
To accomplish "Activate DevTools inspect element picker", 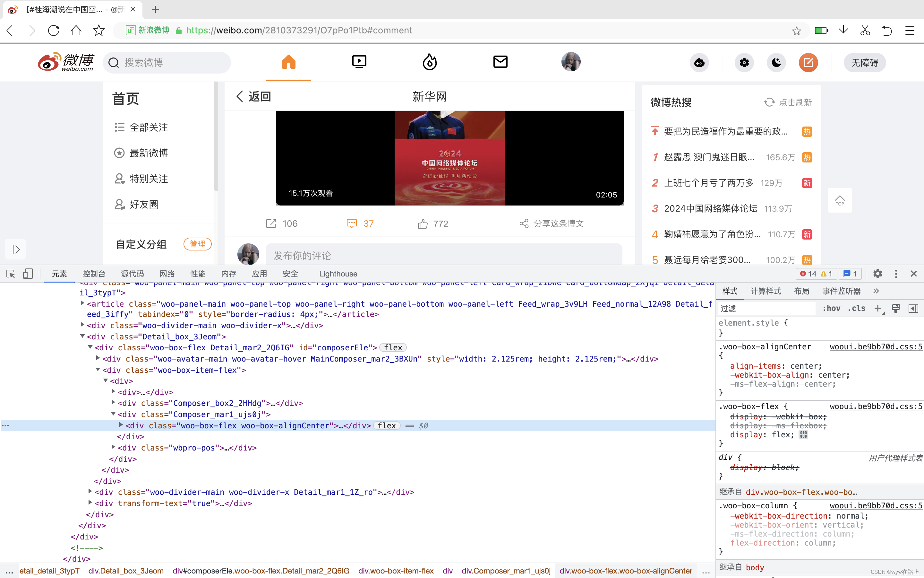I will pyautogui.click(x=11, y=274).
